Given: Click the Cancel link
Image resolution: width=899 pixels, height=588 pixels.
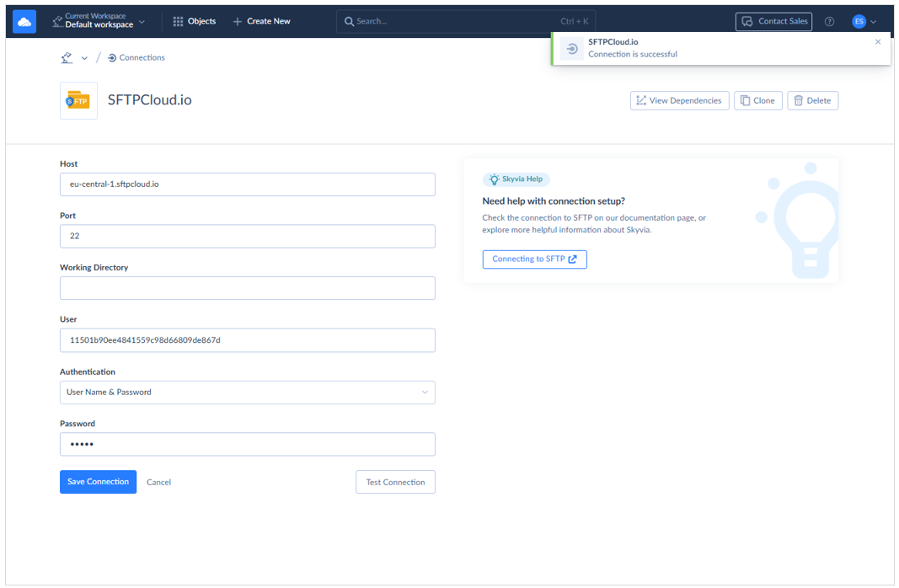Looking at the screenshot, I should [158, 483].
